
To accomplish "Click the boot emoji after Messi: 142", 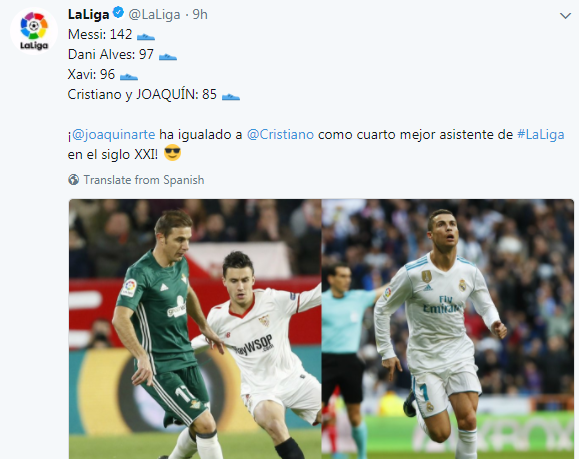I will click(x=146, y=37).
